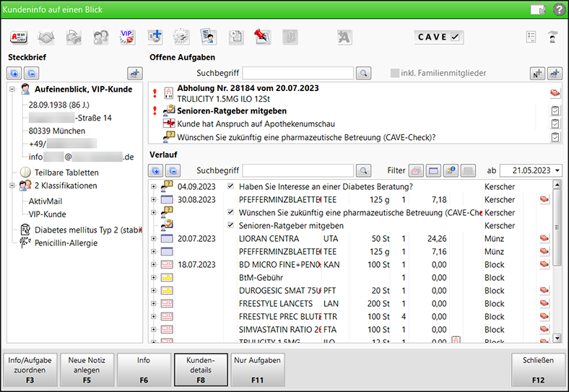Uncheck the Diabetes Beratung history entry
This screenshot has height=392, width=569.
pos(230,186)
